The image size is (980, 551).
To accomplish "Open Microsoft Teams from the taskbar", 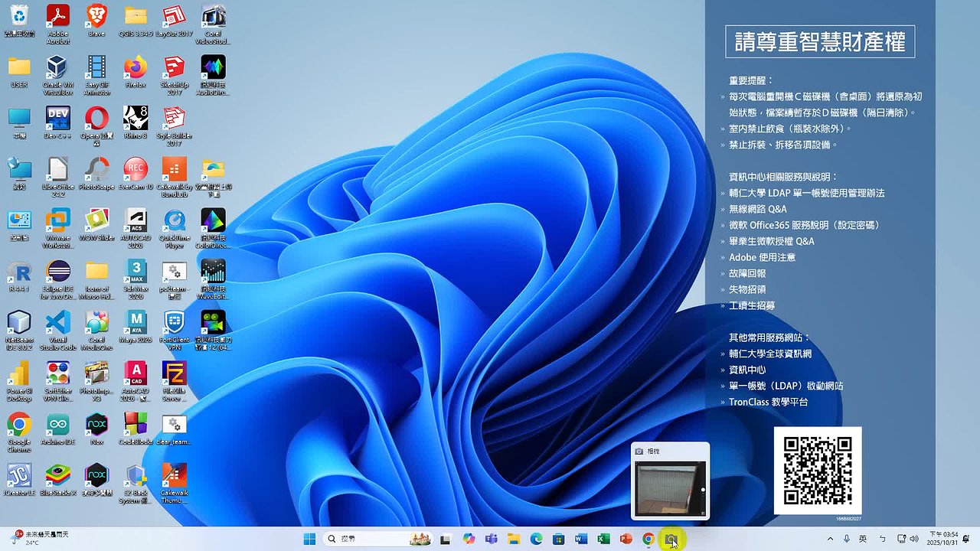I will pos(491,539).
